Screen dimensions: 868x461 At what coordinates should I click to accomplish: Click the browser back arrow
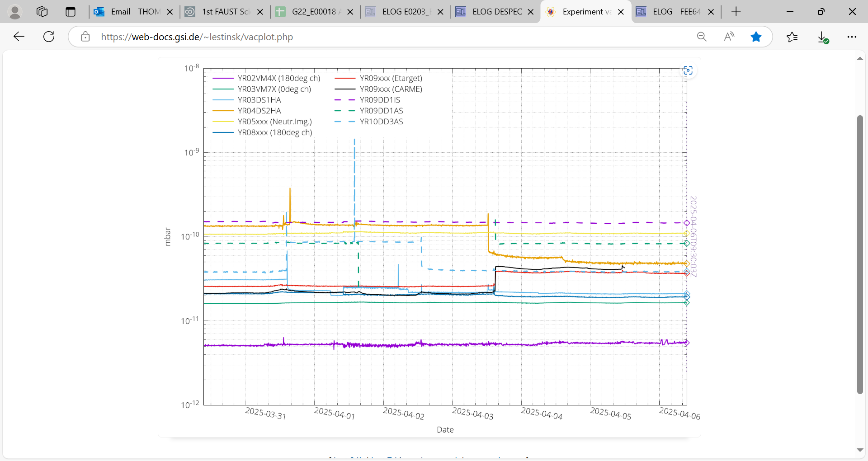[19, 37]
